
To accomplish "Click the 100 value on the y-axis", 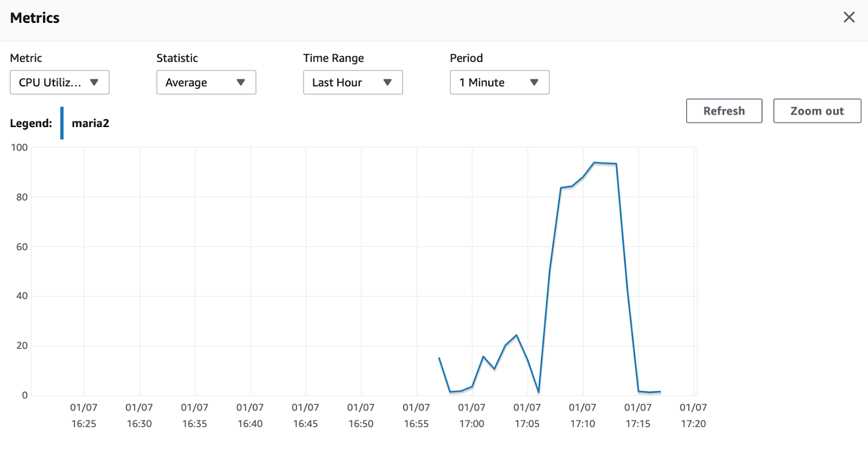I will click(20, 148).
